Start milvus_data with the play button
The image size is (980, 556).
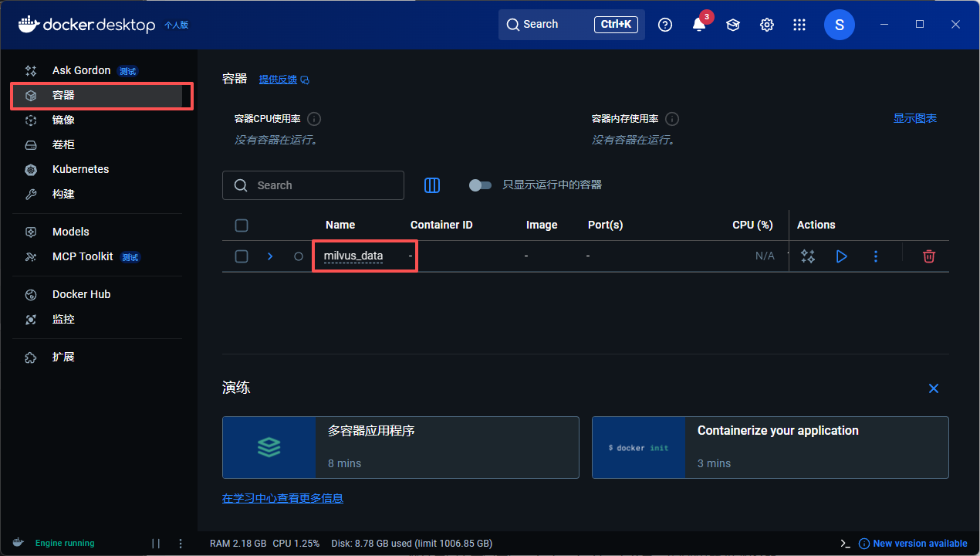(842, 256)
